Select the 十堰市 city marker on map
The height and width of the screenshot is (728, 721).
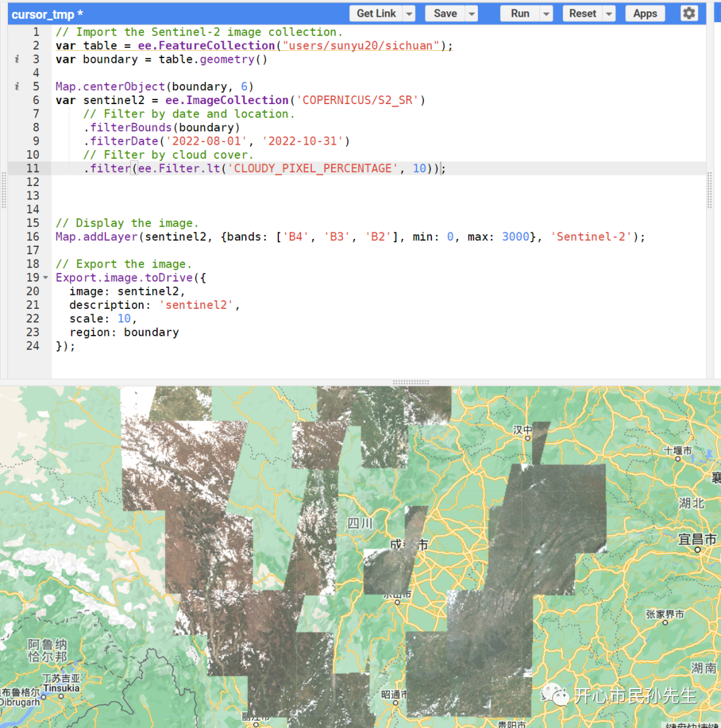(678, 458)
